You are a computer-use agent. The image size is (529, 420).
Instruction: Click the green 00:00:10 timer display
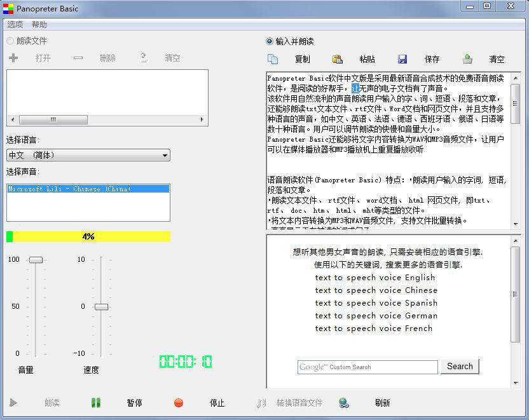pyautogui.click(x=186, y=362)
